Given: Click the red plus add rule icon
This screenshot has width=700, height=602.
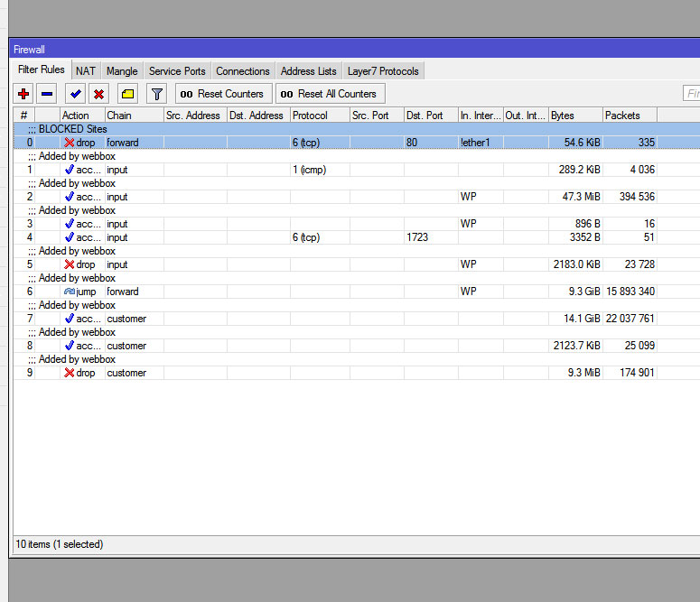Looking at the screenshot, I should click(23, 94).
